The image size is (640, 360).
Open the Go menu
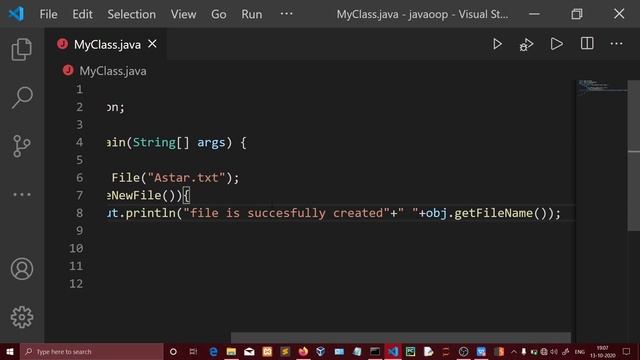218,14
